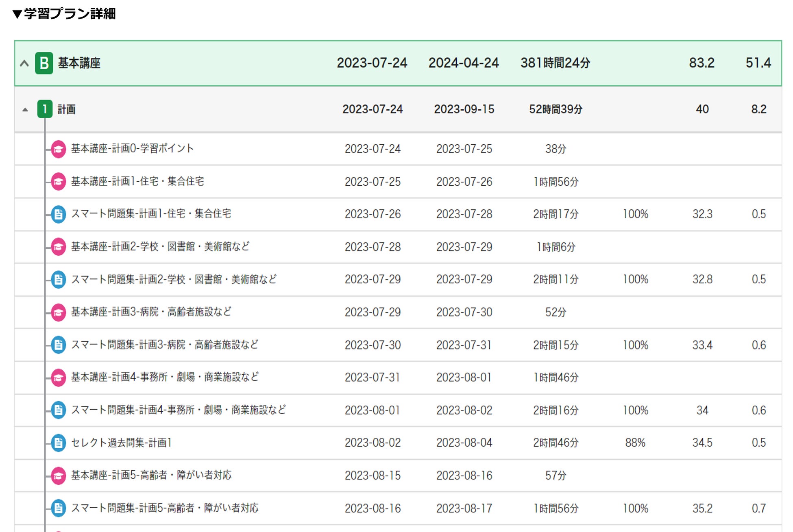The height and width of the screenshot is (532, 793).
Task: Open 基本講座-計画4-事務所・劇場・商業施設など lesson
Action: pos(165,378)
